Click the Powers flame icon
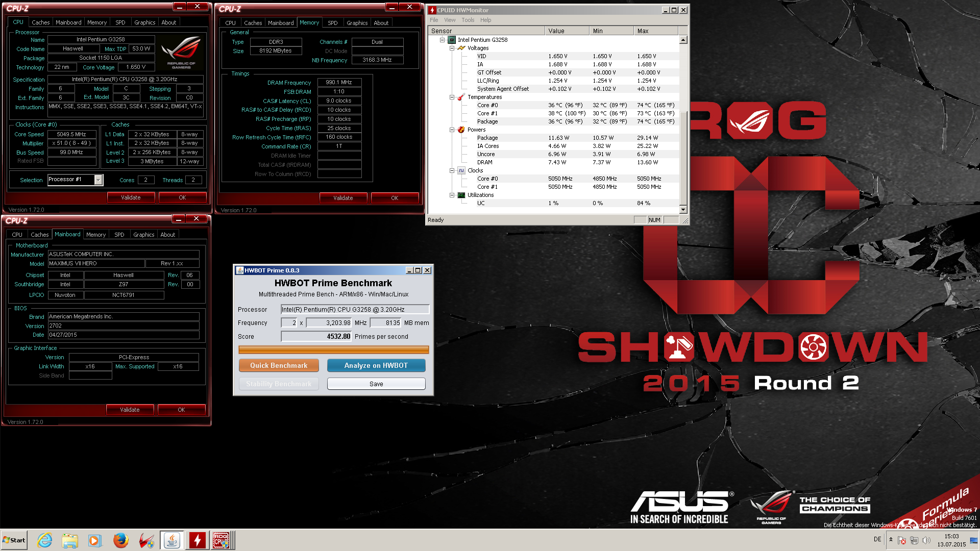Viewport: 980px width, 551px height. (x=461, y=130)
